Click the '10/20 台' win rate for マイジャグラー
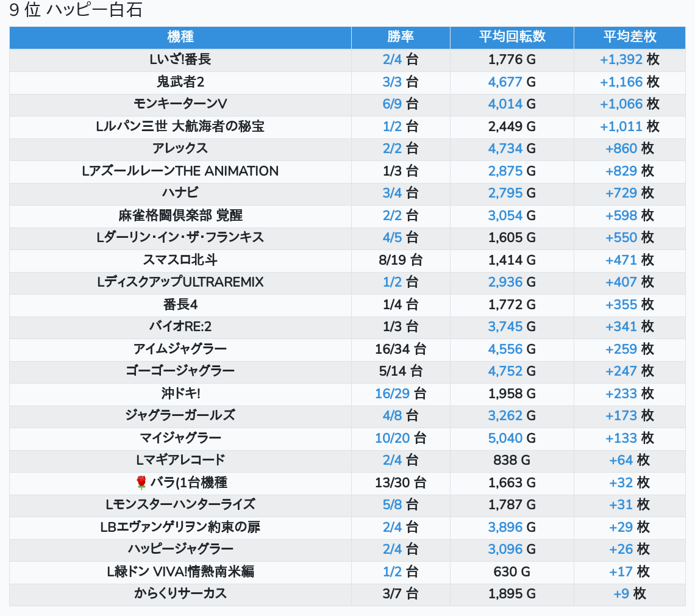The height and width of the screenshot is (616, 695). 401,438
